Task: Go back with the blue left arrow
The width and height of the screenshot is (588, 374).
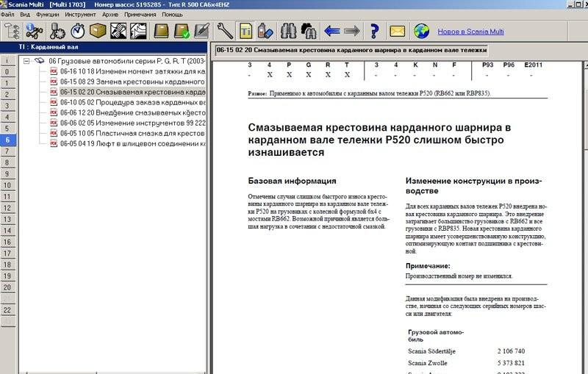Action: [x=332, y=31]
